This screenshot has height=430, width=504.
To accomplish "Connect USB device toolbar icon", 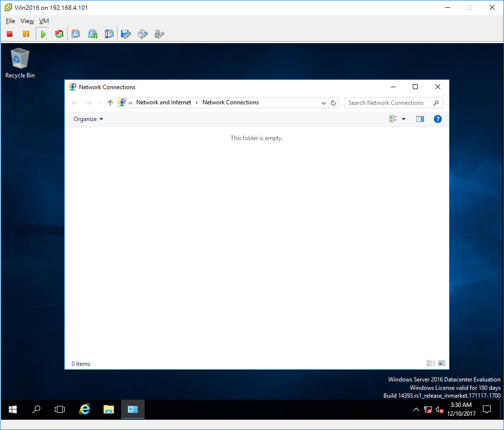I will (x=159, y=34).
